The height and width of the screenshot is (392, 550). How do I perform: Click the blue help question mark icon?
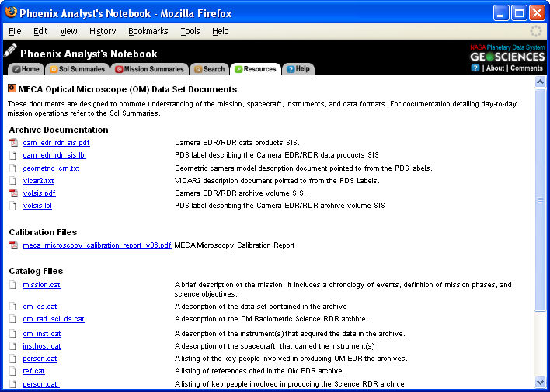point(475,68)
